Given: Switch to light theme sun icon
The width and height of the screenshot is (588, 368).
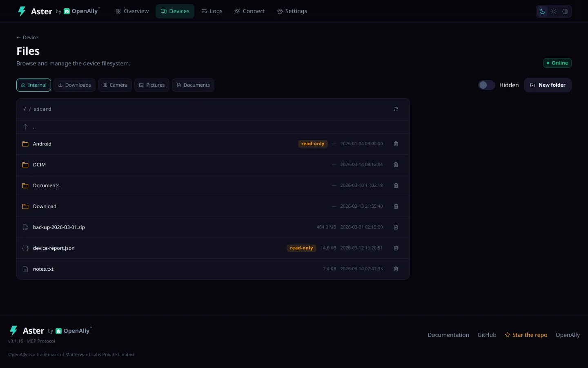Looking at the screenshot, I should [x=554, y=11].
